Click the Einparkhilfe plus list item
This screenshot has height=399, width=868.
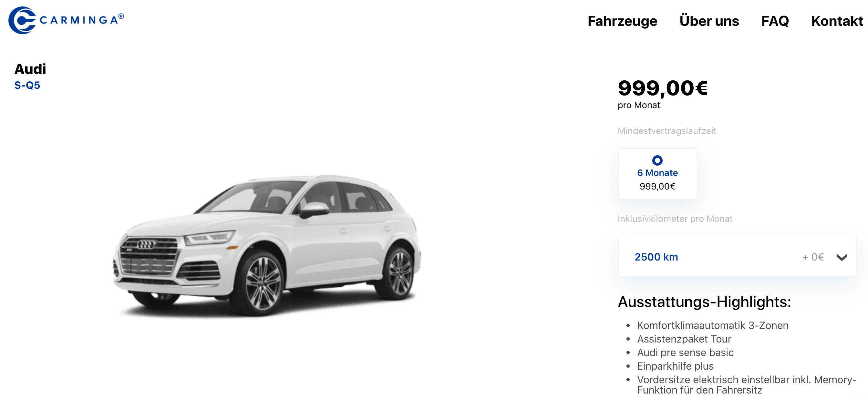click(x=675, y=366)
